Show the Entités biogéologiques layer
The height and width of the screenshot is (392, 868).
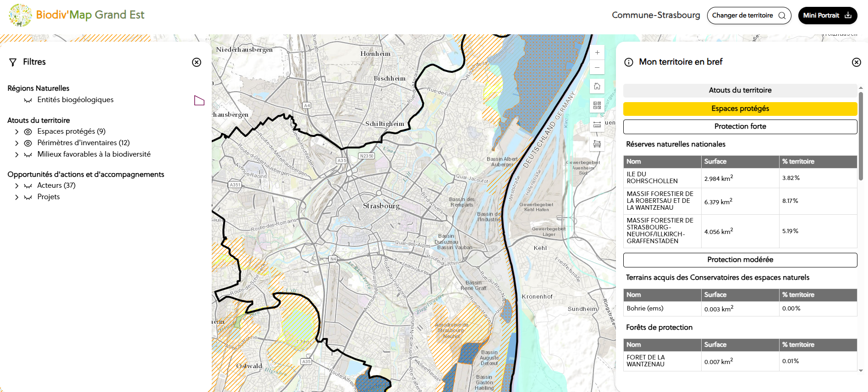28,100
